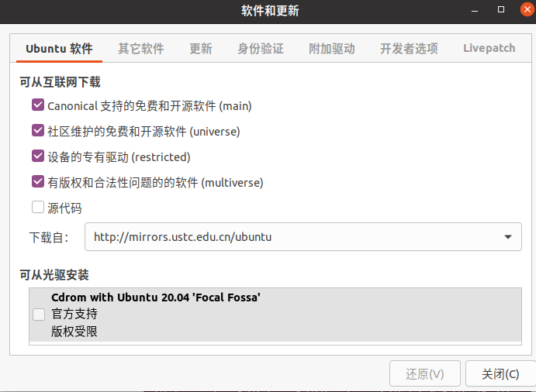Close the window with the orange X
The image size is (536, 392).
point(527,9)
